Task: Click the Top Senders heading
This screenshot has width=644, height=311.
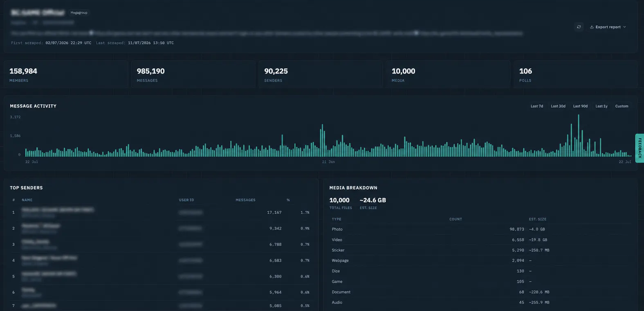Action: coord(26,188)
